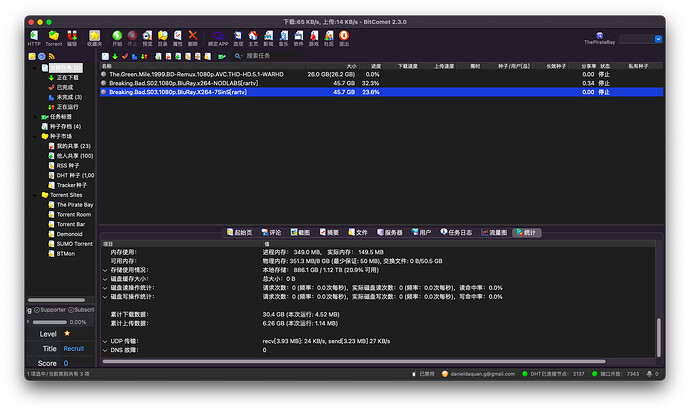Open the download Folder (目录) icon

[163, 36]
